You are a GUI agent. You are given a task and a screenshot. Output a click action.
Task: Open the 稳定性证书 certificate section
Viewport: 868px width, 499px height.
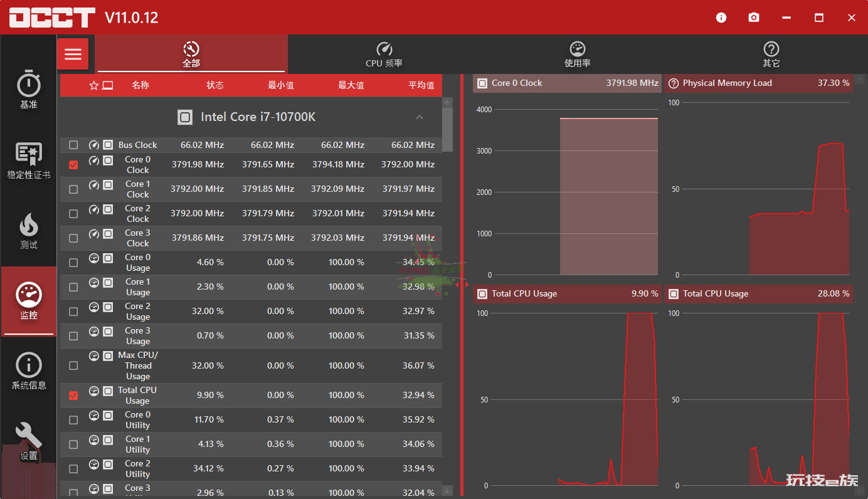tap(28, 160)
